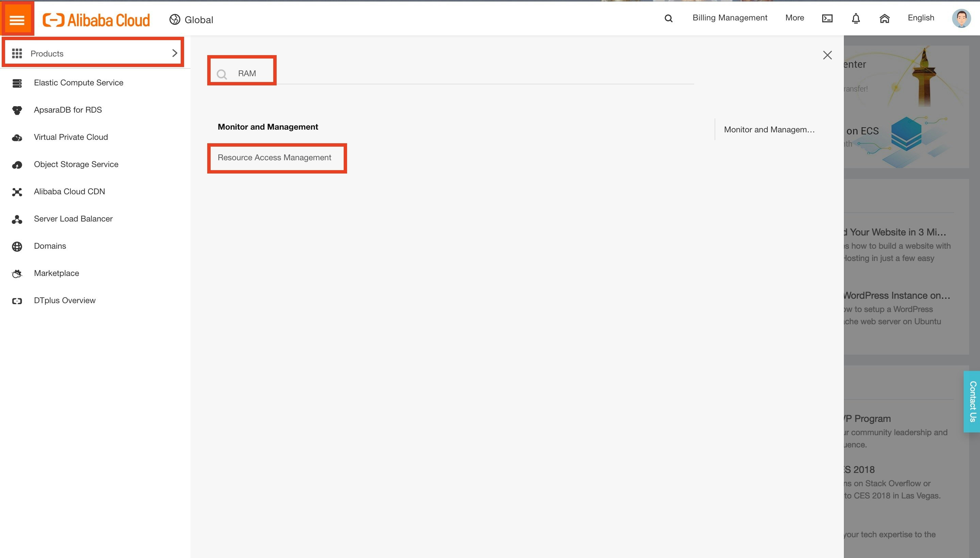
Task: Open Server Load Balancer
Action: 73,218
